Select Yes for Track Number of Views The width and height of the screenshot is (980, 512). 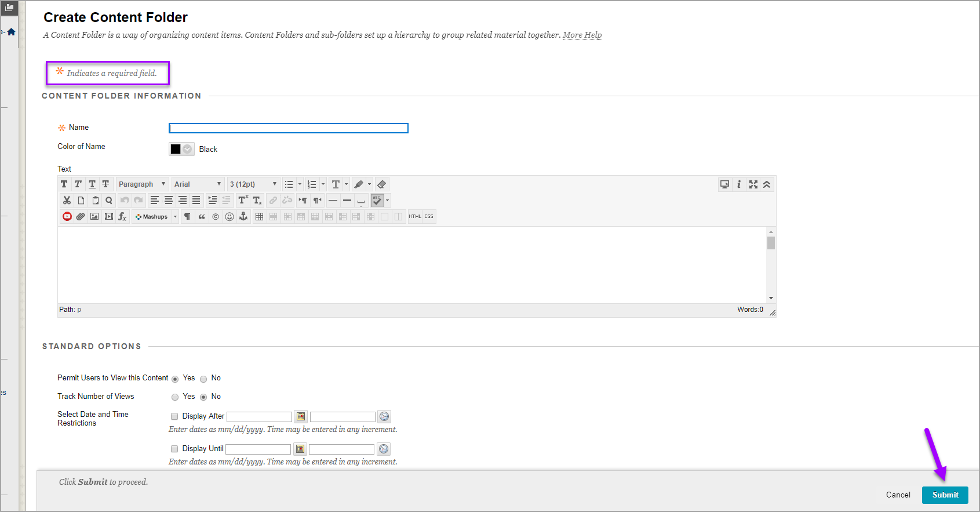(175, 398)
